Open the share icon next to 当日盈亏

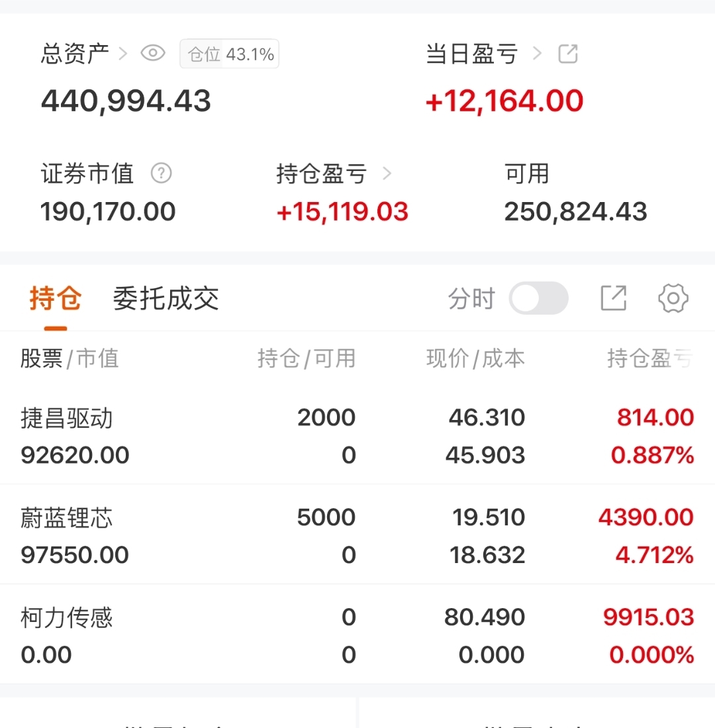[x=568, y=54]
